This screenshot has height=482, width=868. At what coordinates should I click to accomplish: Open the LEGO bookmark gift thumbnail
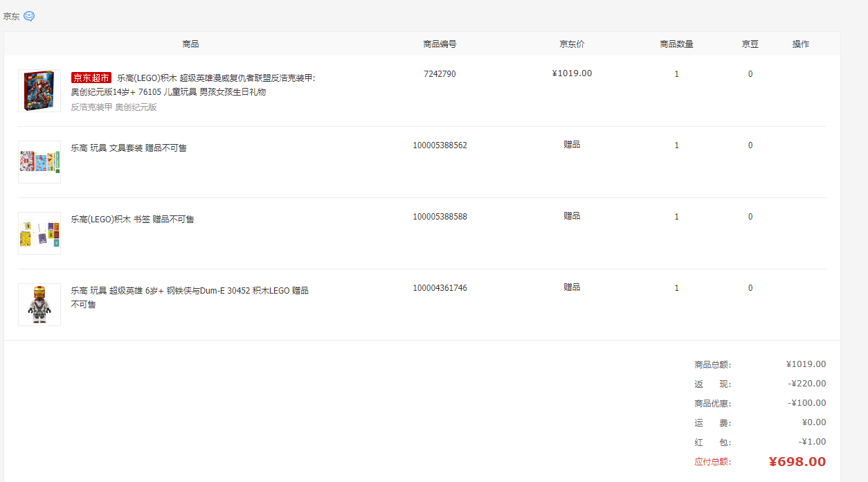click(39, 233)
